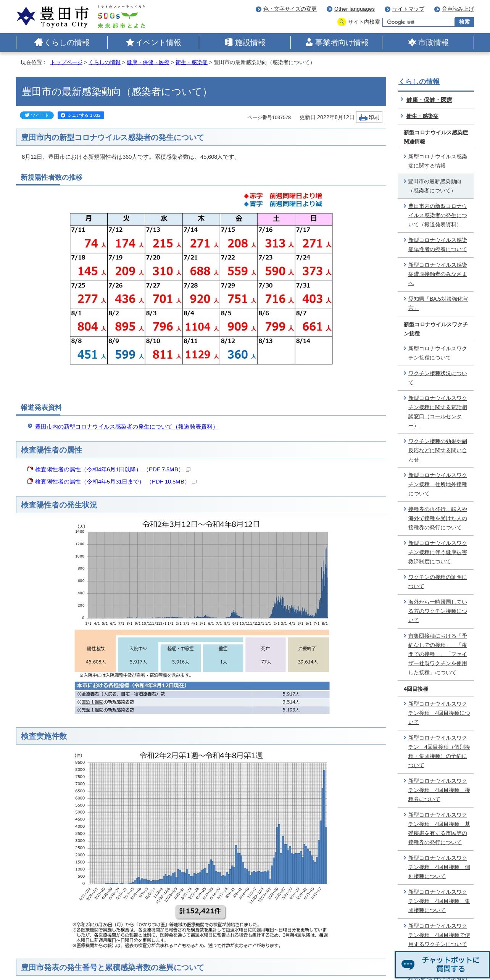This screenshot has width=490, height=980.
Task: Open the SDGs Mirai Toshi Toyota banner
Action: [121, 17]
